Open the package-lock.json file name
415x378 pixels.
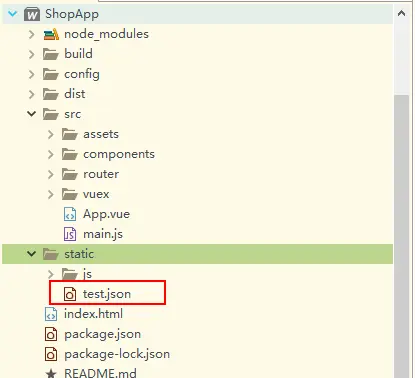pos(117,354)
